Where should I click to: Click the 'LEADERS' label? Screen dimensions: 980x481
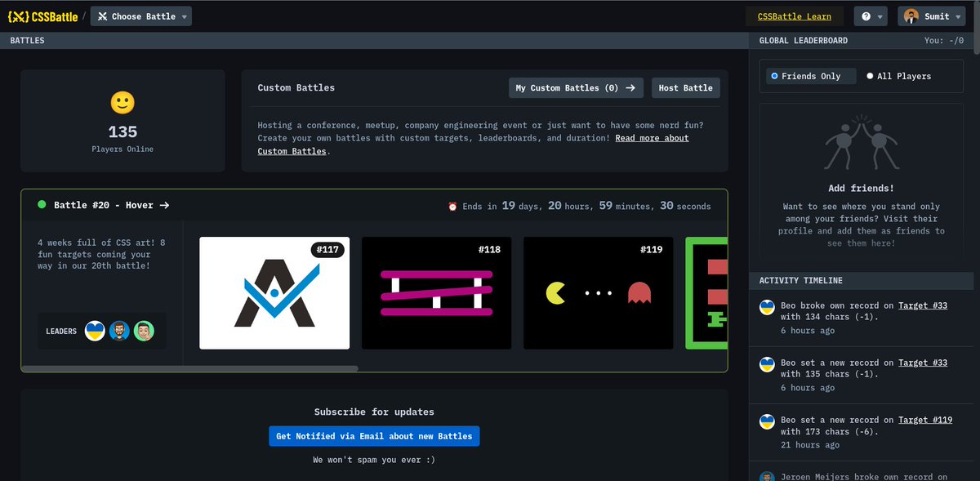coord(61,332)
